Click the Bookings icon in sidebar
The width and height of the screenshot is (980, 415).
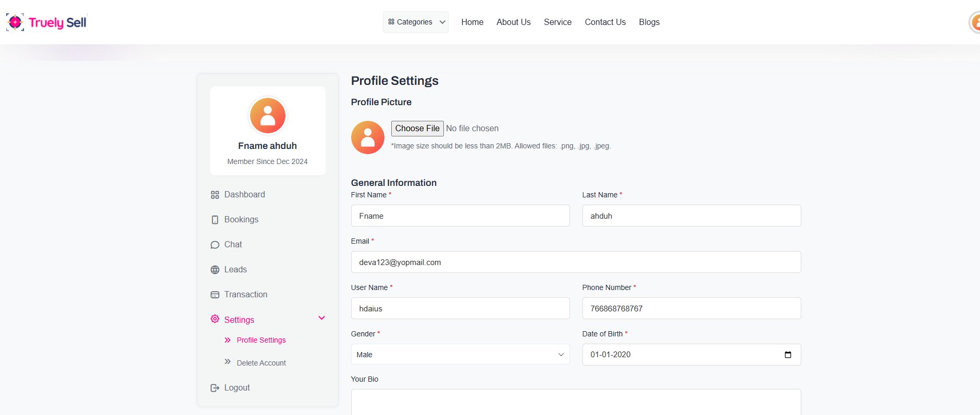tap(215, 220)
